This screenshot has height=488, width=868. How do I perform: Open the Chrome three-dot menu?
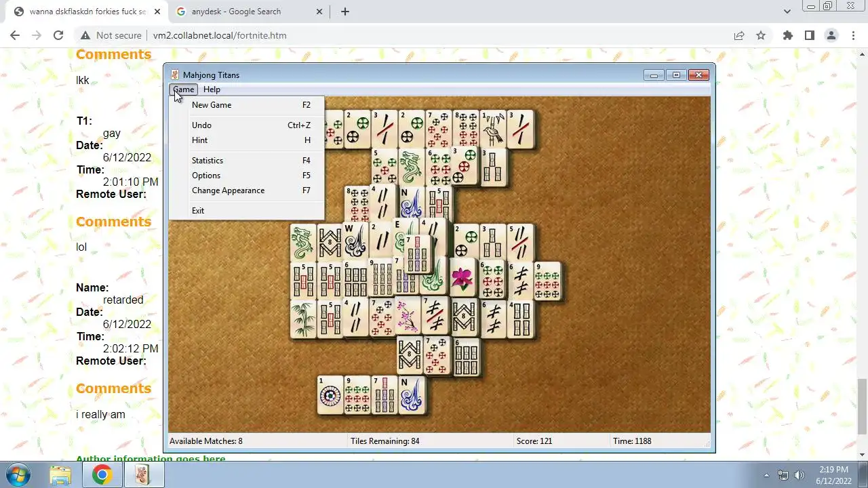tap(853, 35)
